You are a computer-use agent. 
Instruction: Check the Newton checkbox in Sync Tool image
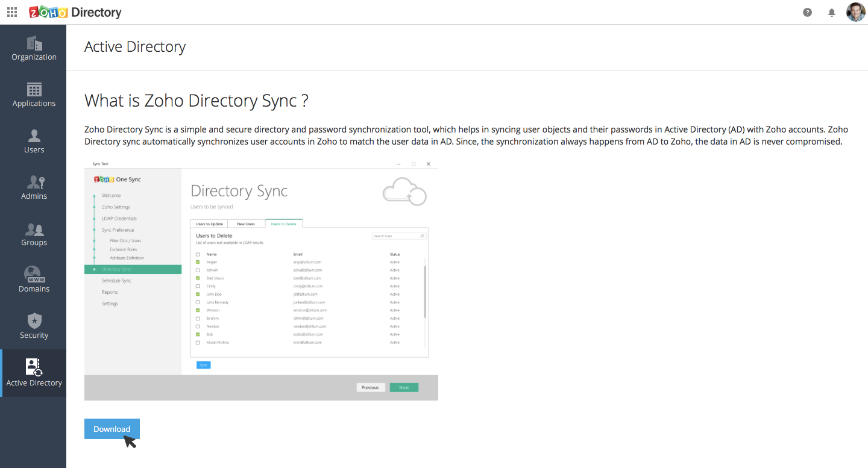click(198, 326)
